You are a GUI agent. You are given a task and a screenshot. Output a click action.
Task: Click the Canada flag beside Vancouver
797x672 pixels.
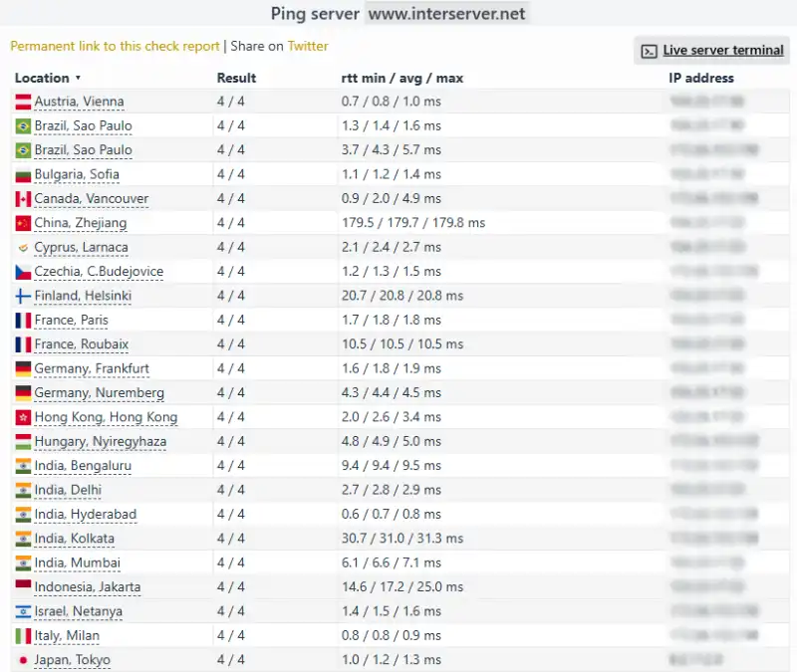coord(23,198)
